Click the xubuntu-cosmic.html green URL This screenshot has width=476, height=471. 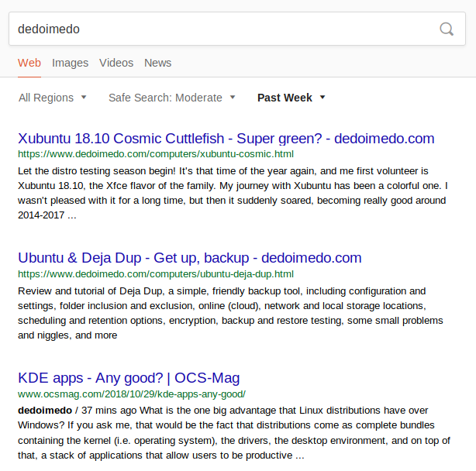click(156, 154)
